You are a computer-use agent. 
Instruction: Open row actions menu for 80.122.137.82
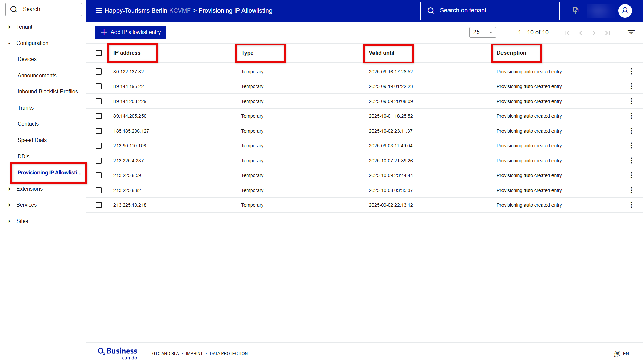click(631, 72)
